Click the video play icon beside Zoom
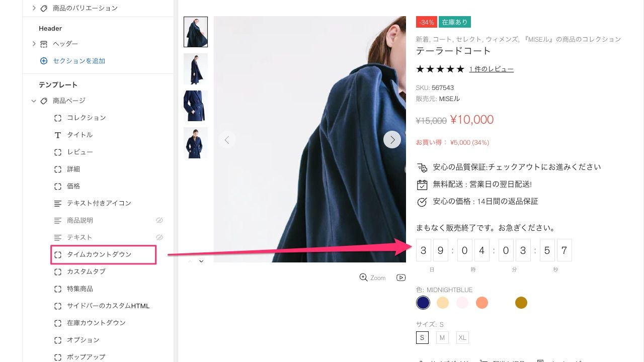Image resolution: width=644 pixels, height=362 pixels. pos(401,278)
